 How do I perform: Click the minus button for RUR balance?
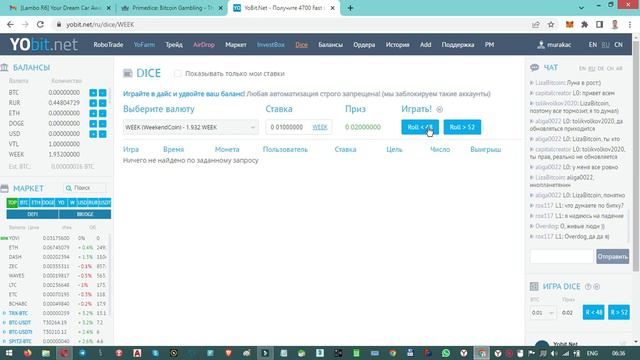(102, 103)
